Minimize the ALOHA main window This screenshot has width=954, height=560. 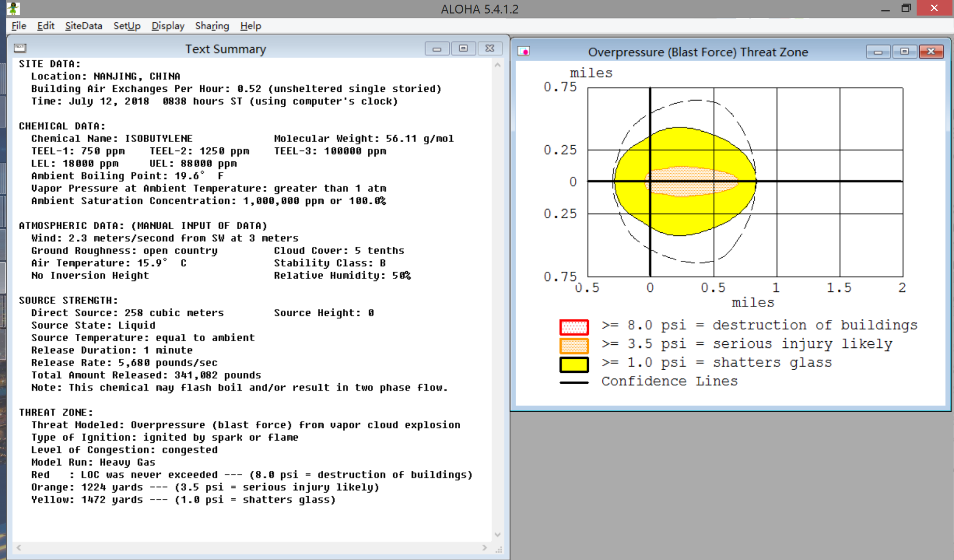885,8
